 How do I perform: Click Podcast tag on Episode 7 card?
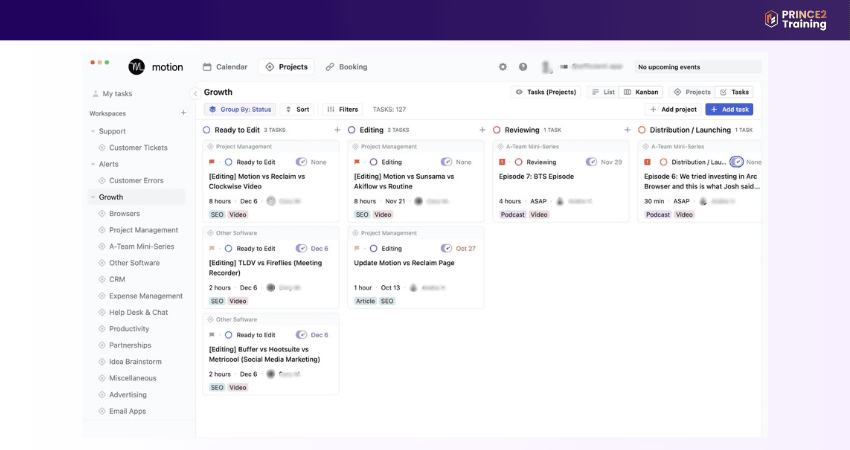512,215
